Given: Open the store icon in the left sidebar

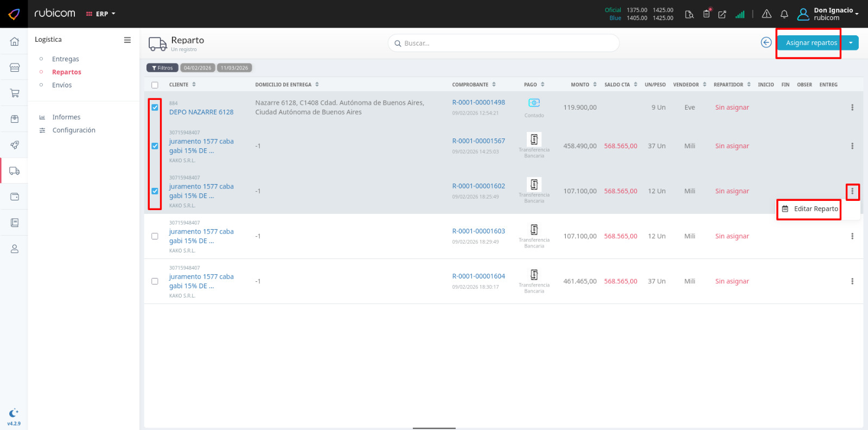Looking at the screenshot, I should click(x=15, y=67).
